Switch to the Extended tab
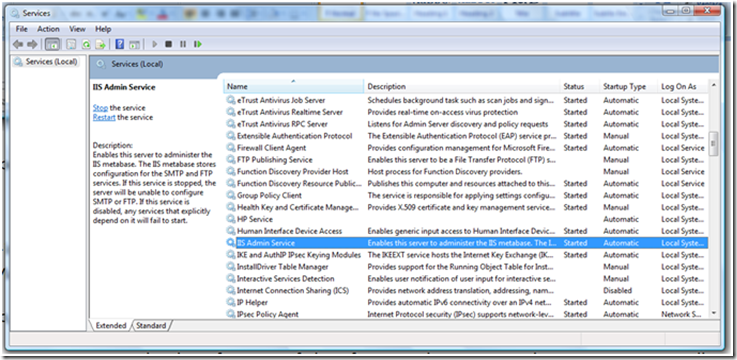This screenshot has width=737, height=360. 111,325
